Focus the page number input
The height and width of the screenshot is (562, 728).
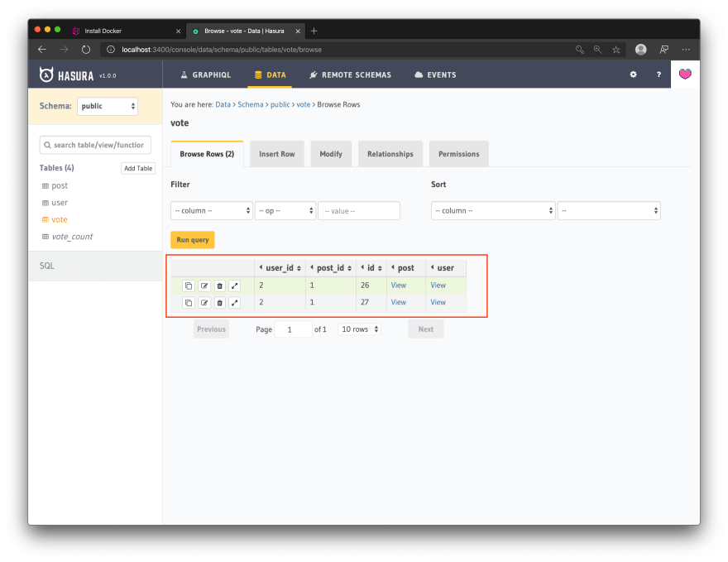tap(293, 329)
